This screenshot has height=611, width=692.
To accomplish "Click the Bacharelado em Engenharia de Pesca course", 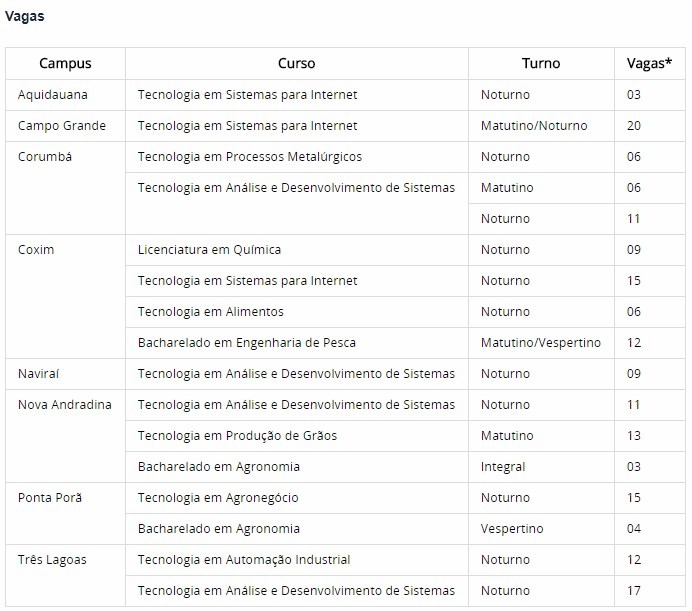I will (x=247, y=343).
